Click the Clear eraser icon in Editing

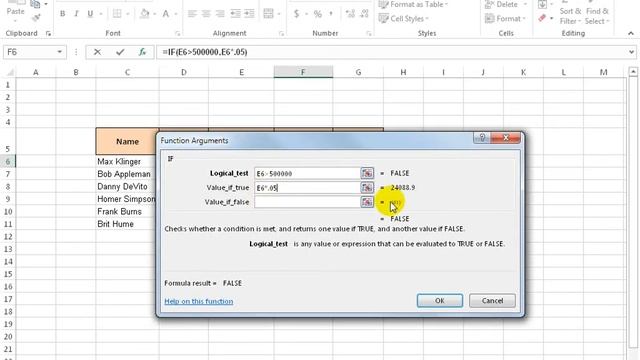(542, 18)
